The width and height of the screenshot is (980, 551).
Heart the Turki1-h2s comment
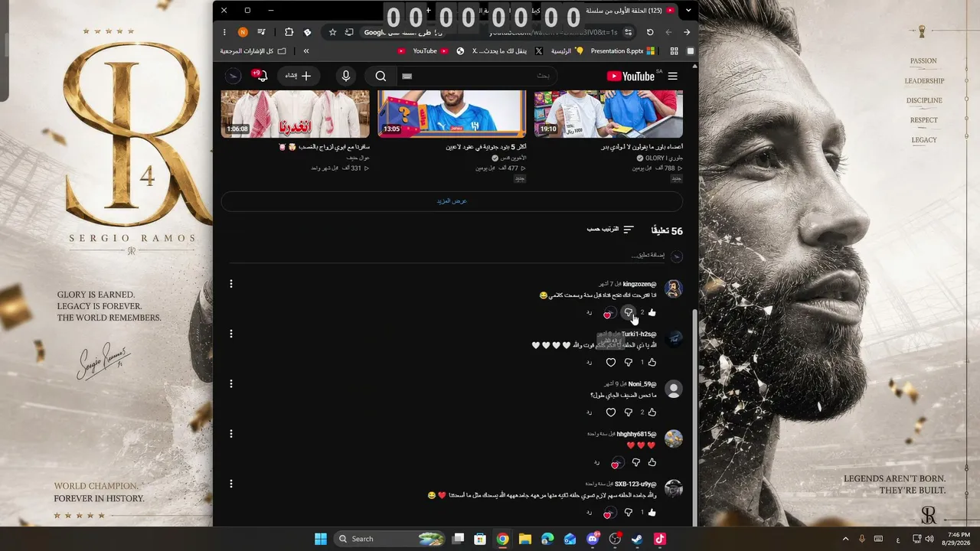(611, 362)
